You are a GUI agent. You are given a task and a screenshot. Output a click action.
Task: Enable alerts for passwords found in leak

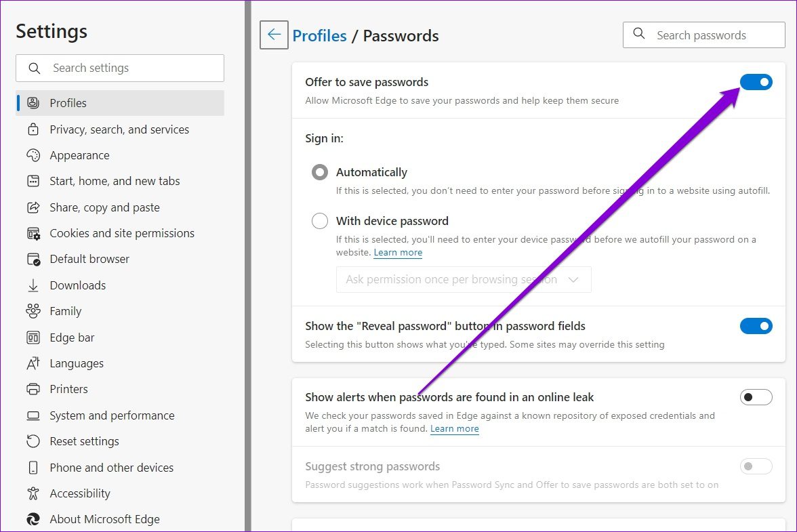pos(756,397)
